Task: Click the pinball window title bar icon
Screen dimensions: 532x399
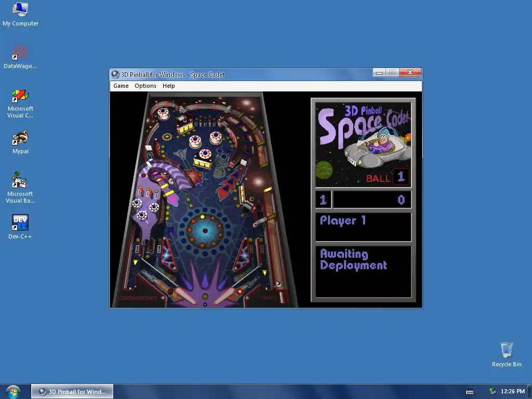Action: click(x=115, y=74)
